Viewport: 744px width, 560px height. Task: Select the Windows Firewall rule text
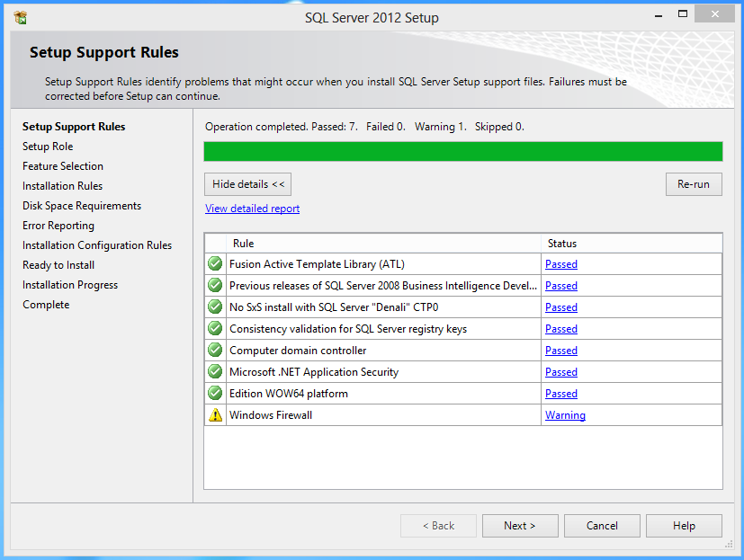[271, 415]
